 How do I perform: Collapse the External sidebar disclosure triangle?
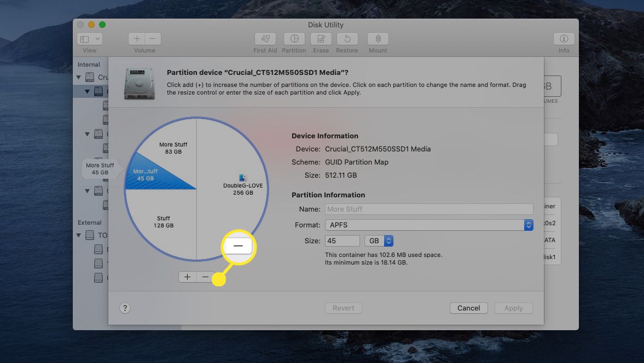tap(79, 236)
